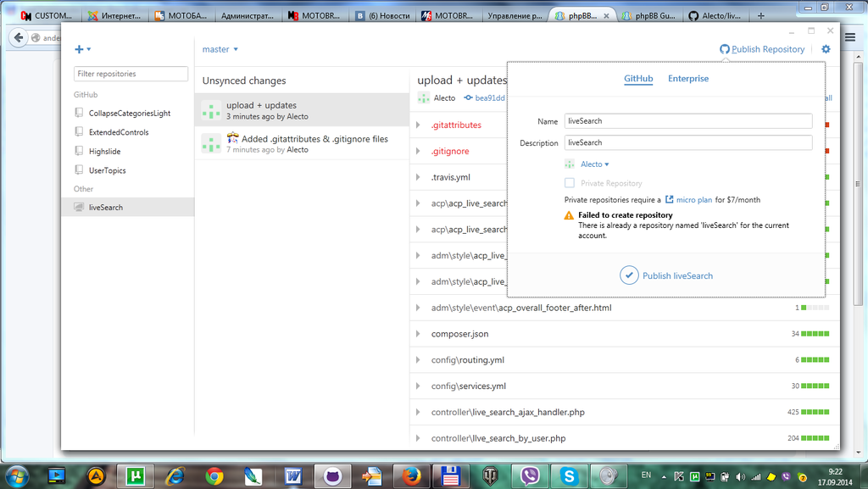Viewport: 868px width, 489px height.
Task: Open the Alecto account dropdown
Action: tap(593, 164)
